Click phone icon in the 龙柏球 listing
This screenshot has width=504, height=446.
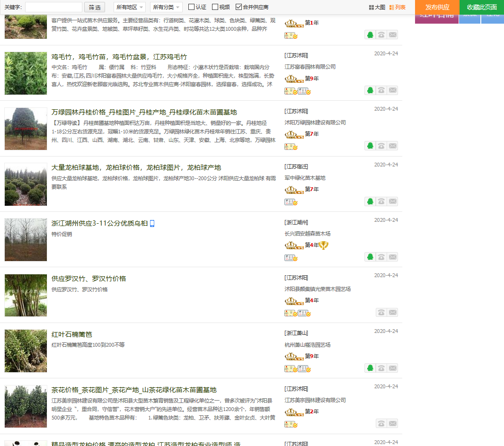pyautogui.click(x=381, y=201)
